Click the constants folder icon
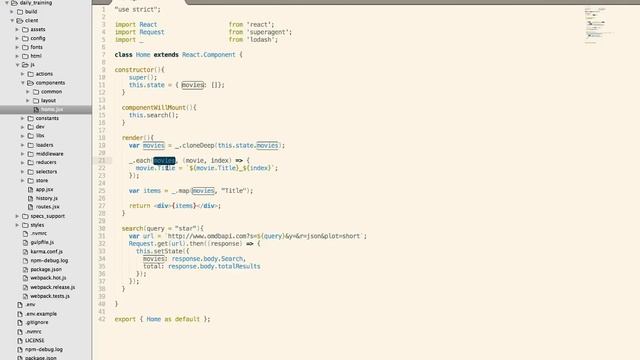This screenshot has width=640, height=360. 31,118
